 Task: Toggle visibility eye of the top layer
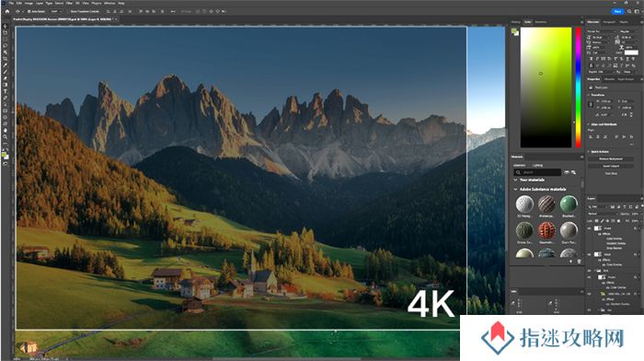click(590, 228)
